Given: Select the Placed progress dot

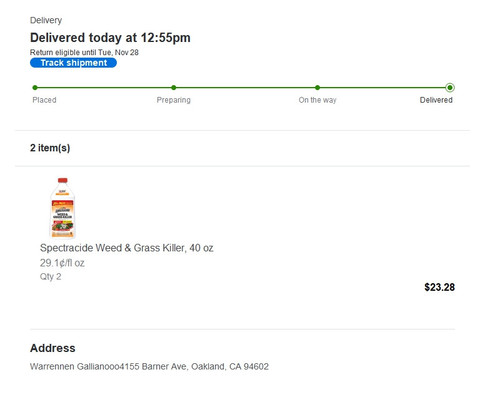Looking at the screenshot, I should (x=35, y=88).
